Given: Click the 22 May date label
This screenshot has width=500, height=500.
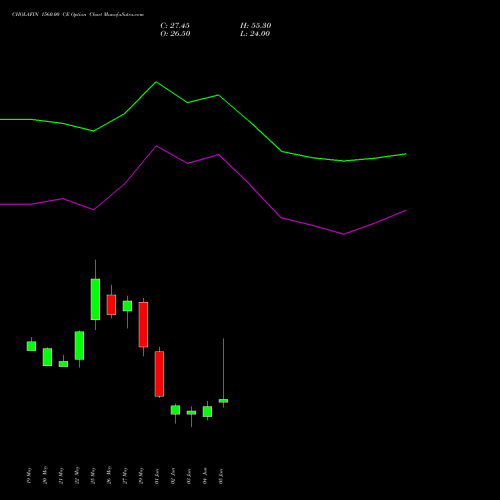Looking at the screenshot, I should (x=77, y=475).
